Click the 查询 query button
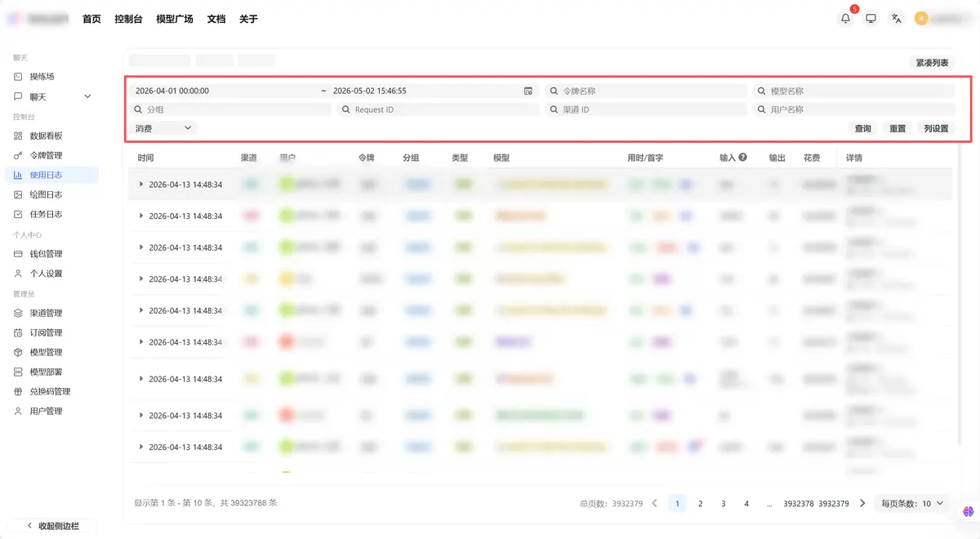 pos(862,128)
